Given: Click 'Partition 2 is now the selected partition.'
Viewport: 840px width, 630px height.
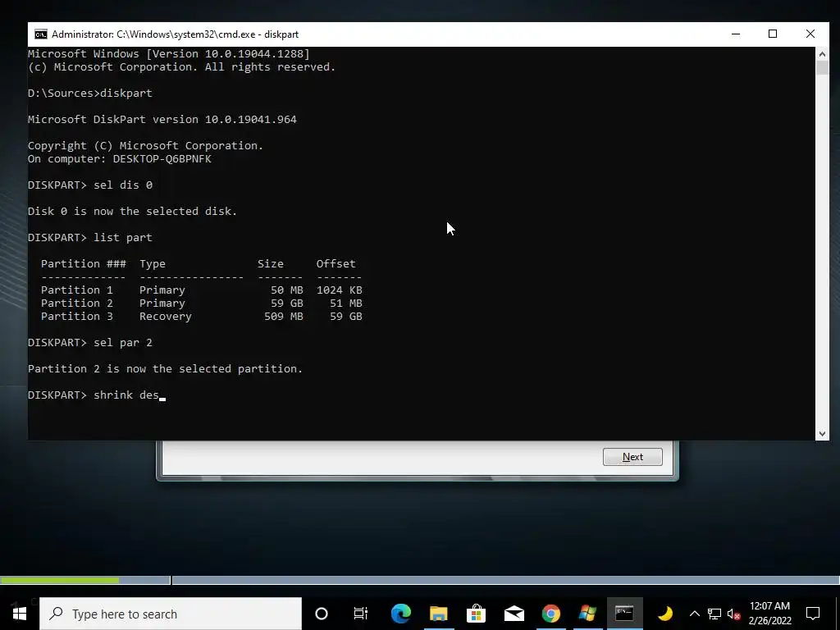Looking at the screenshot, I should [x=165, y=369].
